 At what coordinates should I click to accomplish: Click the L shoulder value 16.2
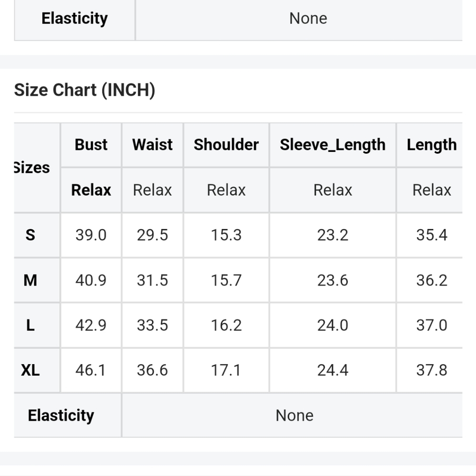click(x=226, y=325)
